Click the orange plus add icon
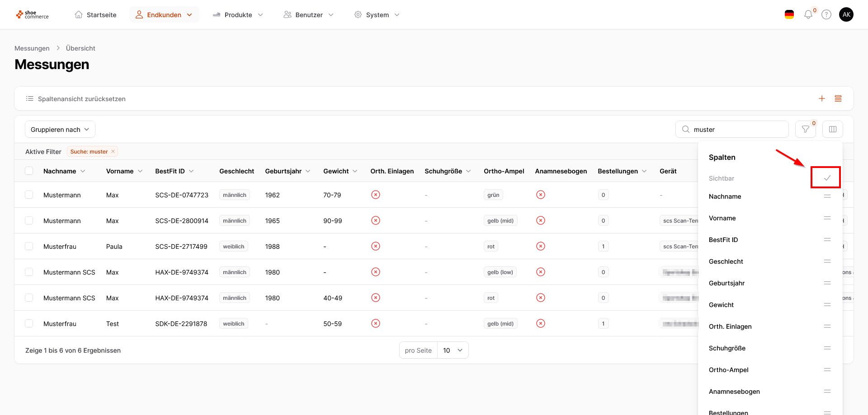 coord(822,98)
